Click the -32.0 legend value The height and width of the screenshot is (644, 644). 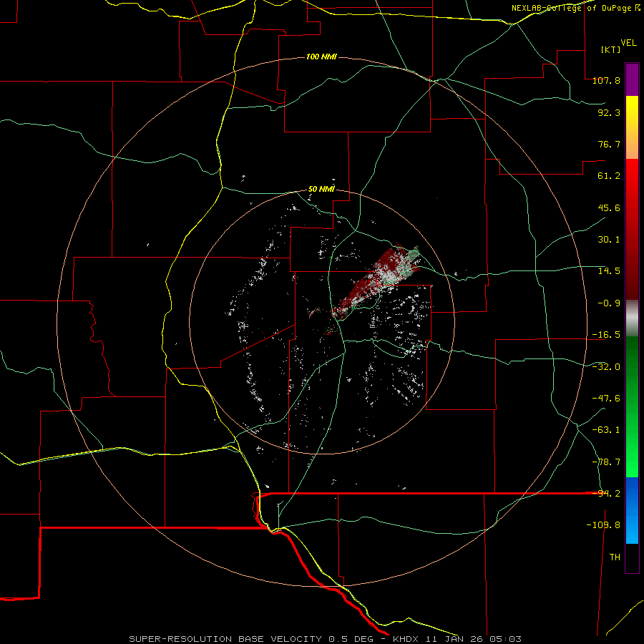coord(606,367)
